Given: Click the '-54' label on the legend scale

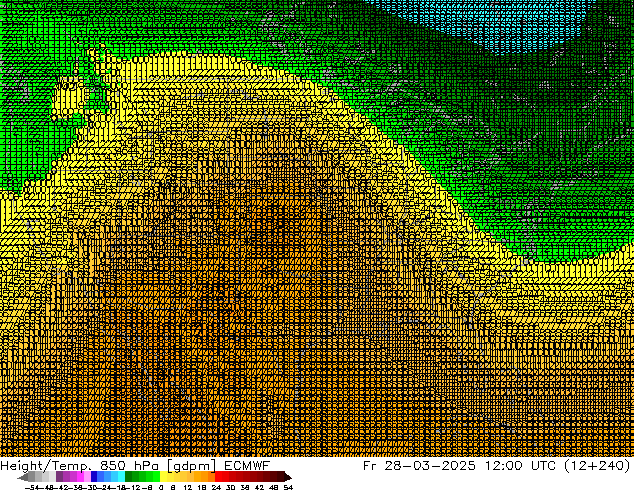Looking at the screenshot, I should pyautogui.click(x=31, y=487).
